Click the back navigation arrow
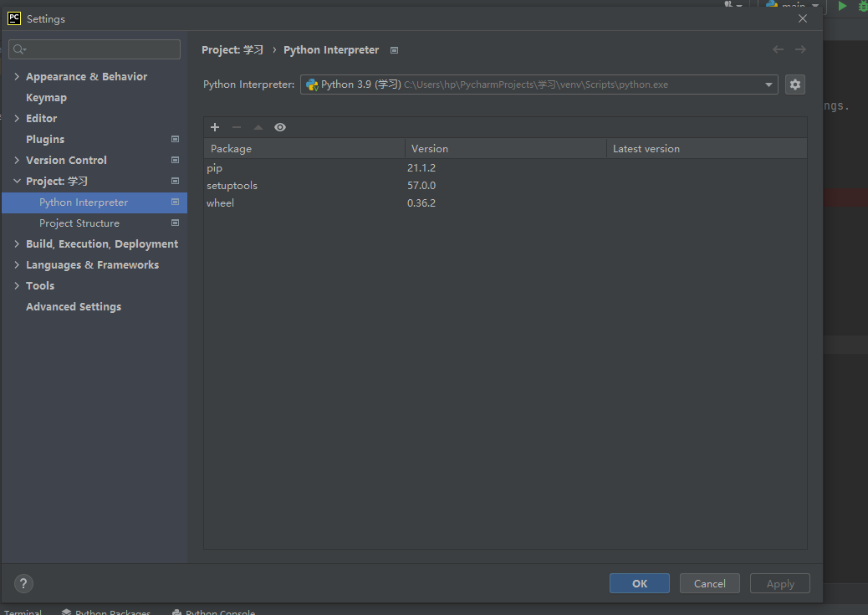Viewport: 868px width, 615px height. (x=778, y=50)
